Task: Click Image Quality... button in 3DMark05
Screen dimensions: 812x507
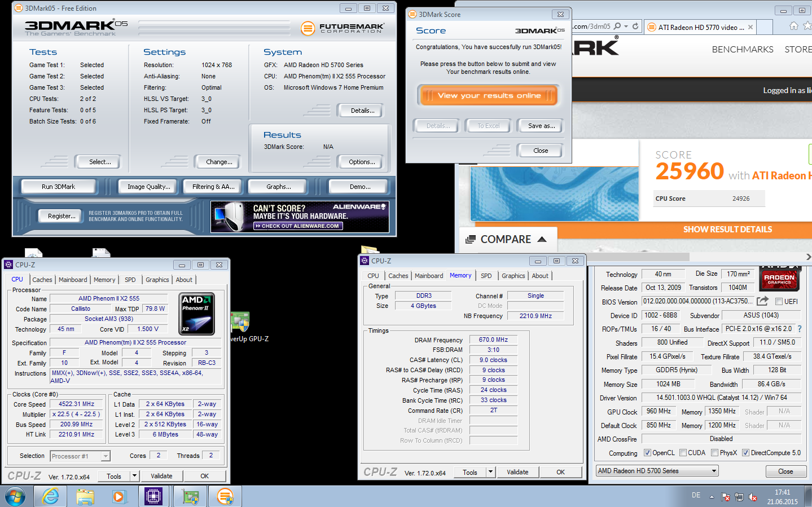Action: [x=148, y=187]
